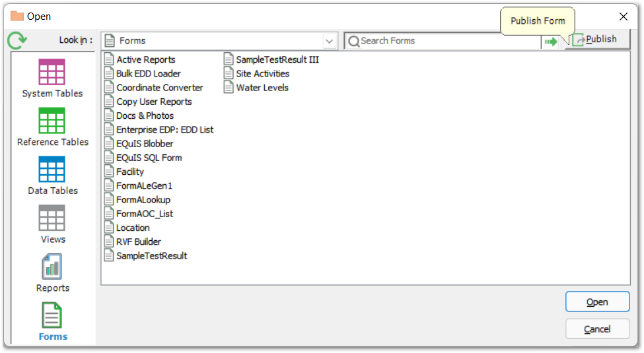Click the Enterprise EDP: EDD List icon
This screenshot has width=644, height=353.
point(109,130)
